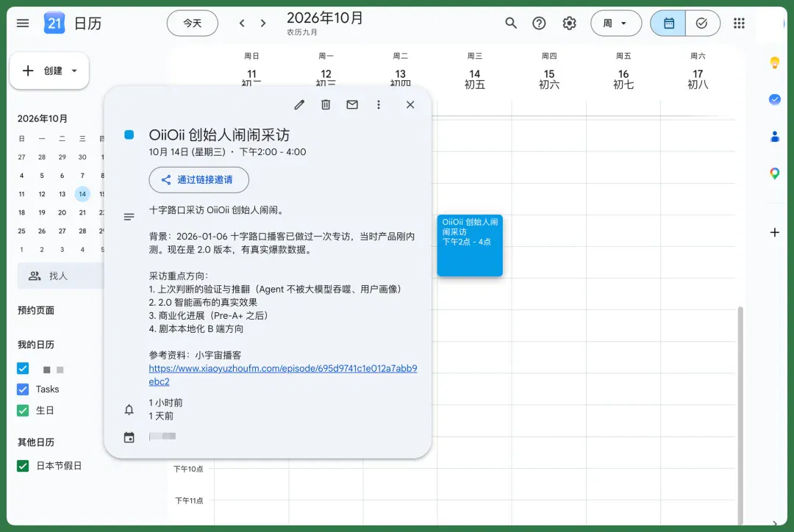Screen dimensions: 794x532
Task: Go to next week arrow
Action: tap(262, 24)
